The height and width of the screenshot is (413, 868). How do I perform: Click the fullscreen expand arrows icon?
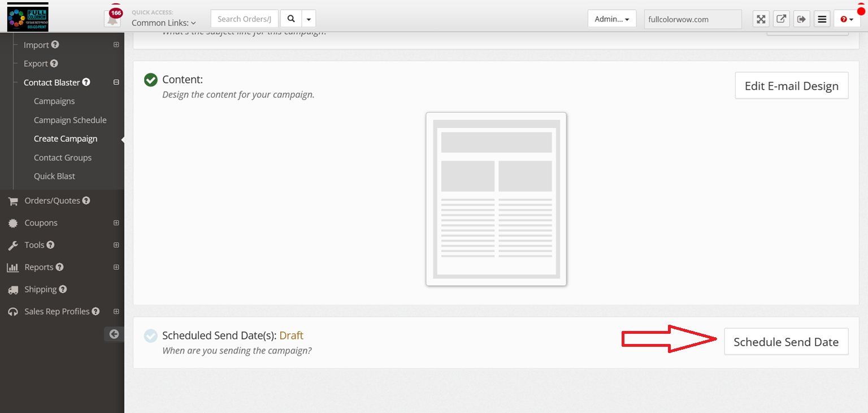click(x=761, y=19)
